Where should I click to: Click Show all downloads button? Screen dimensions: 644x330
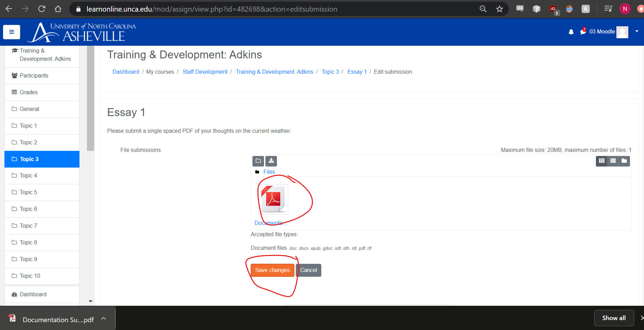[x=614, y=318]
